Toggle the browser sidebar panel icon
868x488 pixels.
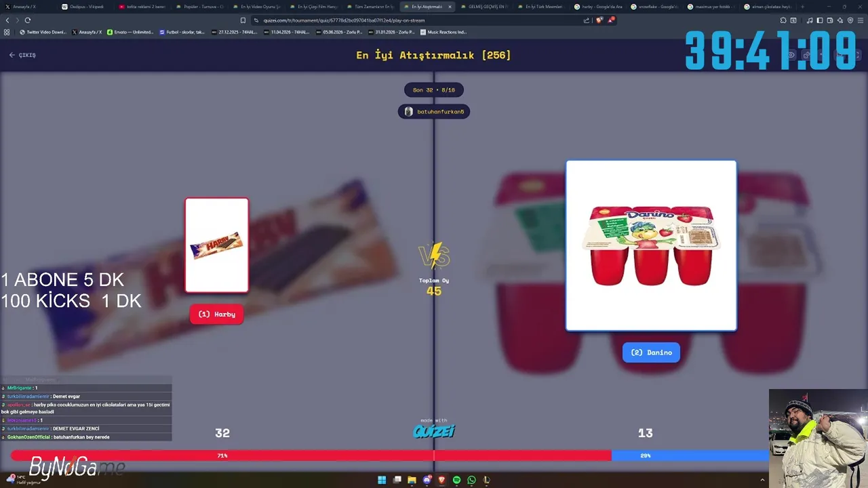tap(818, 20)
